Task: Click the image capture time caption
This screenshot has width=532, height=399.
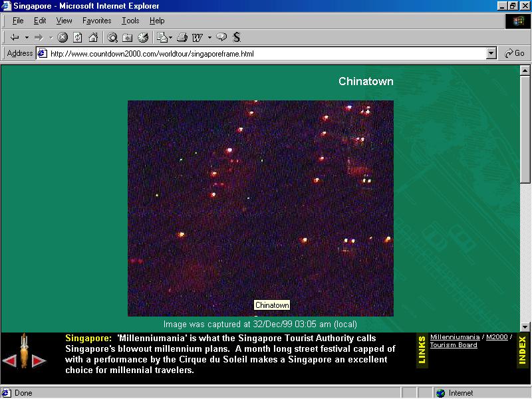Action: coord(260,324)
